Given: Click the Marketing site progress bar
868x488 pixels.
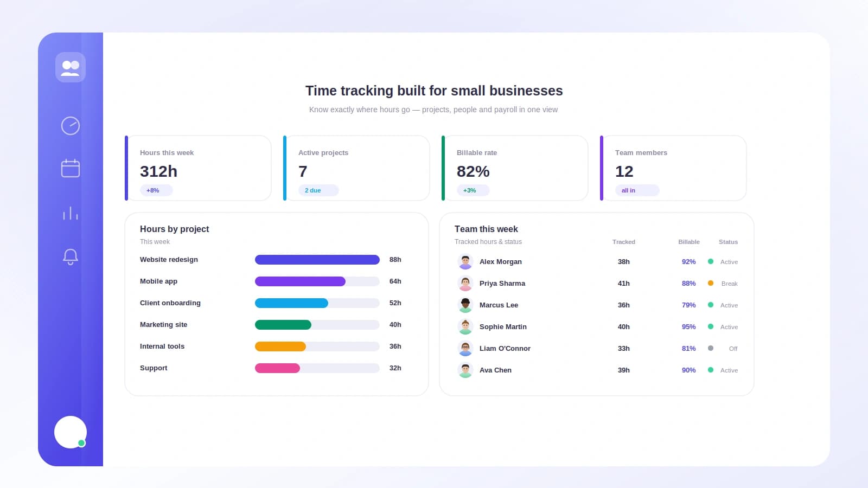Looking at the screenshot, I should click(317, 325).
